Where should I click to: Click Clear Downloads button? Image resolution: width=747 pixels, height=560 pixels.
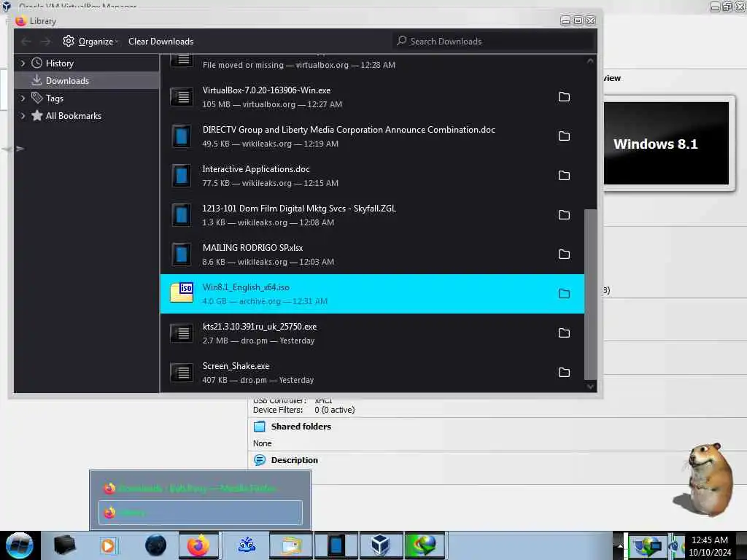(160, 42)
